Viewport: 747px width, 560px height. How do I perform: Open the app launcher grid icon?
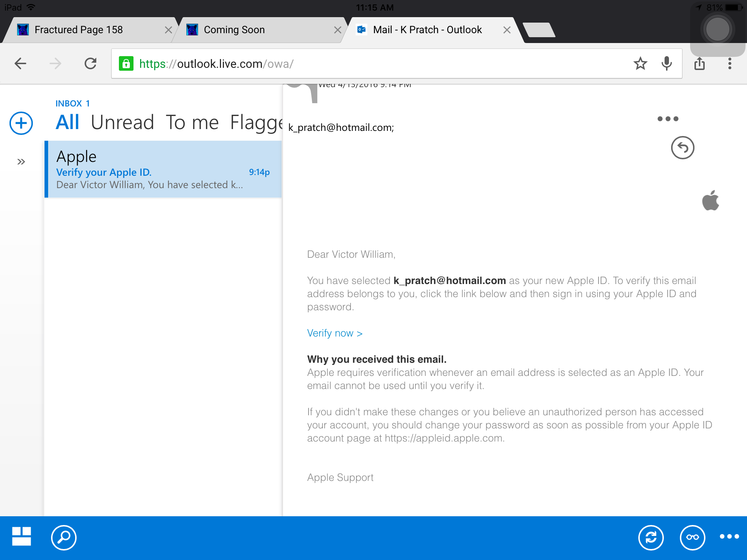pyautogui.click(x=22, y=536)
